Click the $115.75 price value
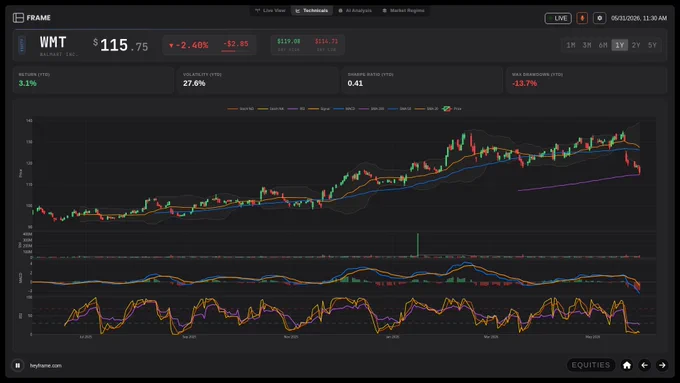Image resolution: width=680 pixels, height=383 pixels. [121, 45]
